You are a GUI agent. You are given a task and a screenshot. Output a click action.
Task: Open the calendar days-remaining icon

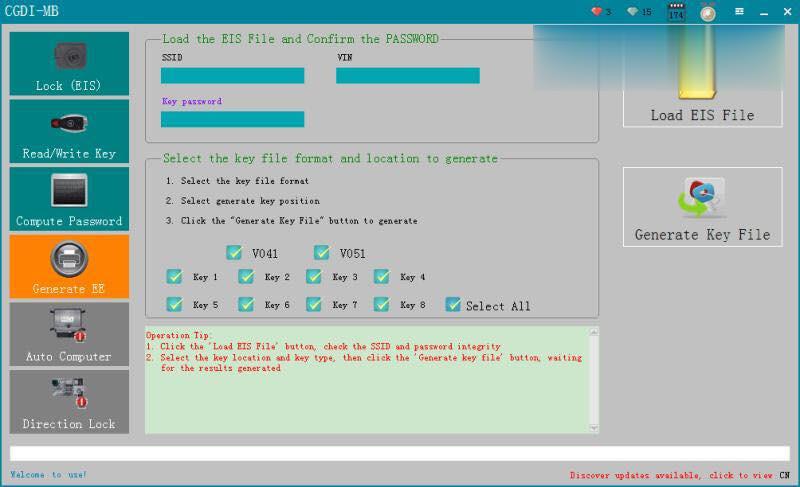676,11
